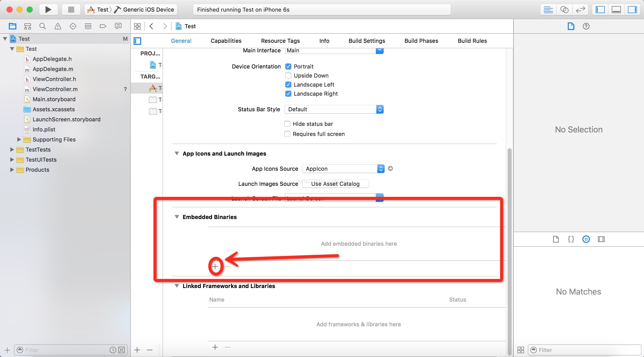Click the Use Asset Catalog button

335,184
